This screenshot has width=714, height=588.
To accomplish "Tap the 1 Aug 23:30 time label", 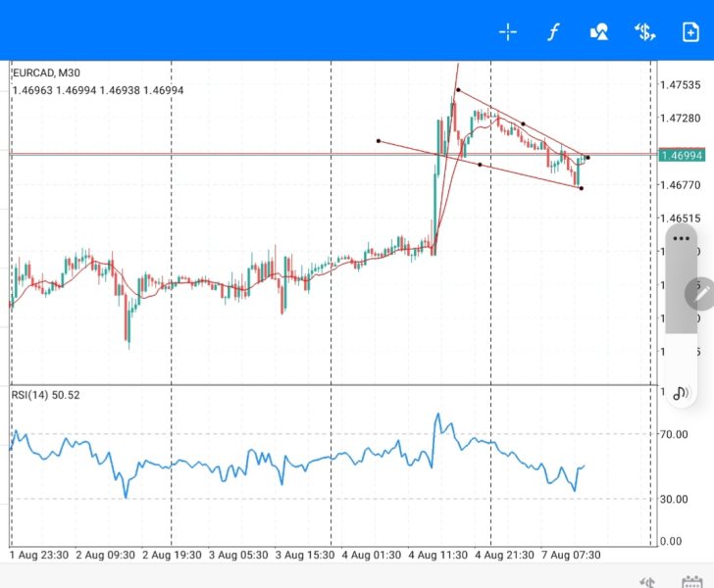I will coord(39,556).
